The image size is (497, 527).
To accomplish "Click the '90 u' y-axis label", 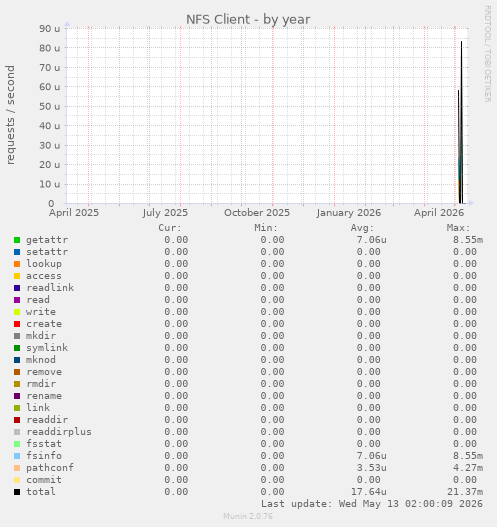I will click(x=50, y=29).
